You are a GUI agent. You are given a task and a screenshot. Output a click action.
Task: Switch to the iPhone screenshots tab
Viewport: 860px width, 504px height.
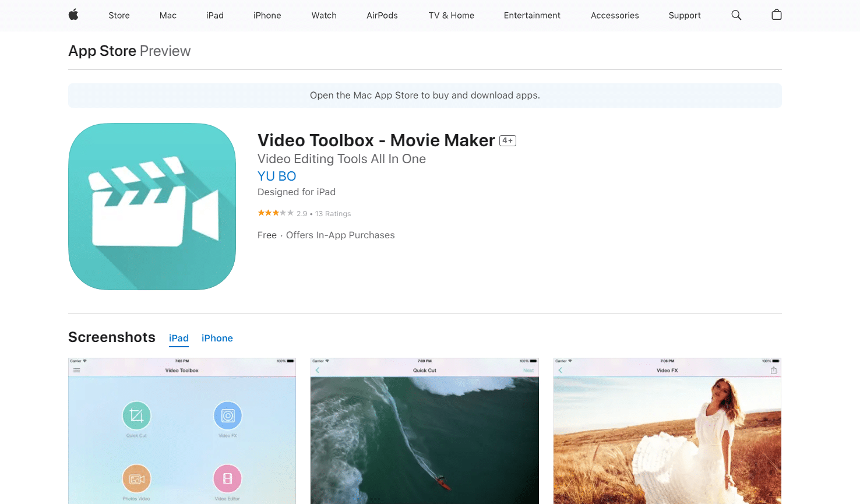(217, 339)
